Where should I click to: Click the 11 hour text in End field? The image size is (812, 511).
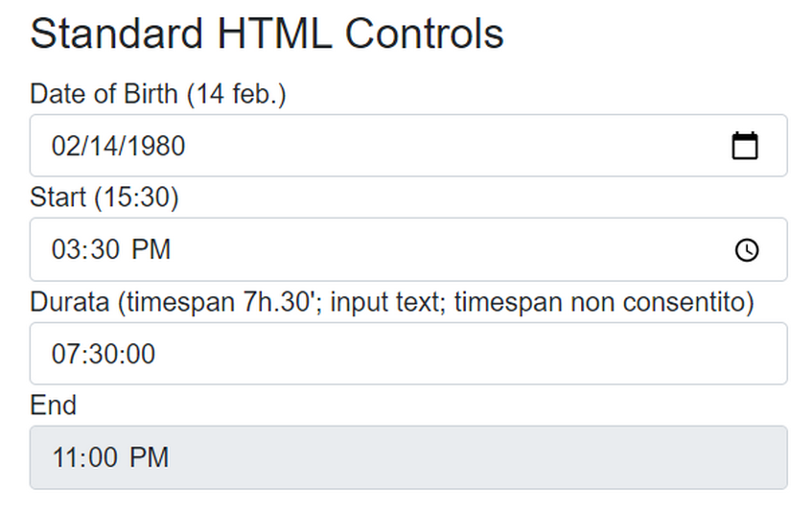(x=65, y=457)
